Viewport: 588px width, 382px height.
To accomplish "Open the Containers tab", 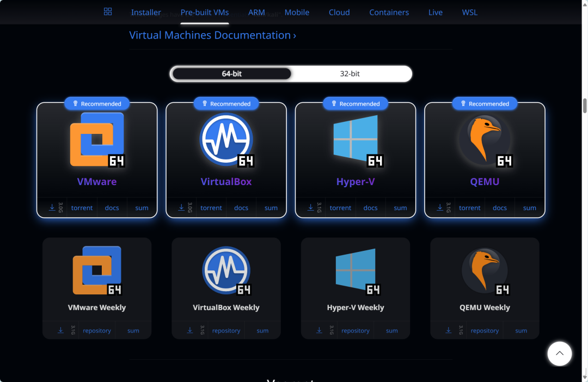I will tap(389, 12).
